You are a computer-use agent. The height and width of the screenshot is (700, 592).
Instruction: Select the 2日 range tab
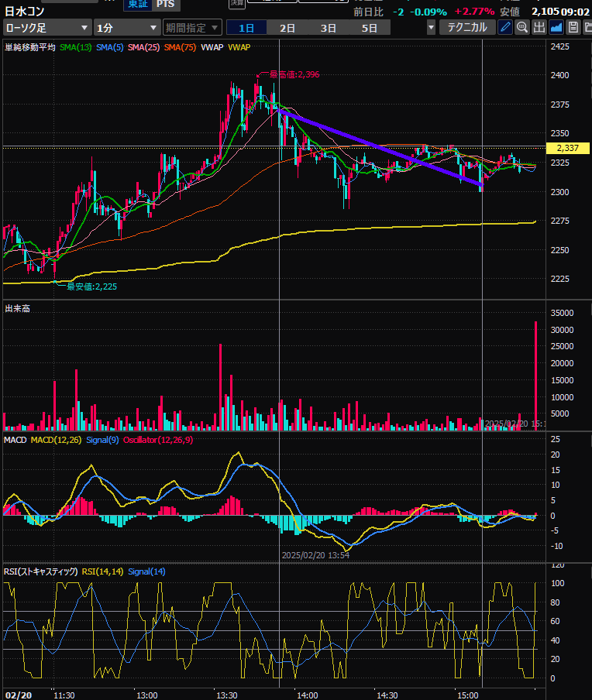[287, 28]
